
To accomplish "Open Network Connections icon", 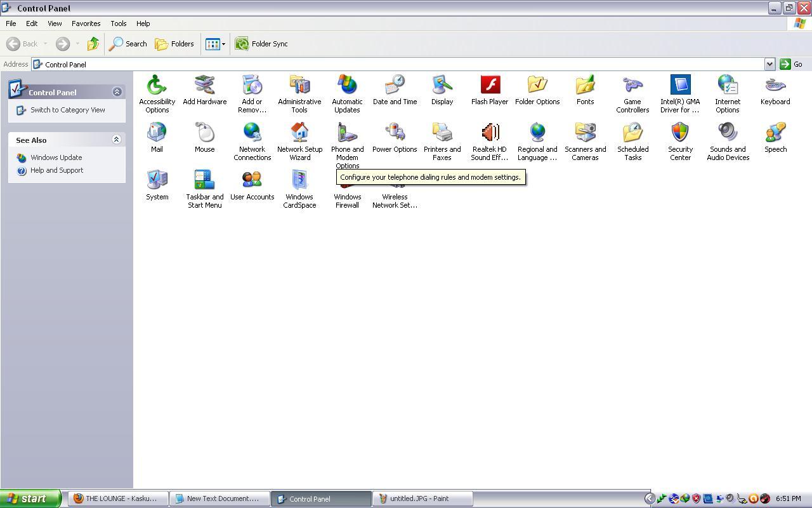I will click(x=252, y=132).
